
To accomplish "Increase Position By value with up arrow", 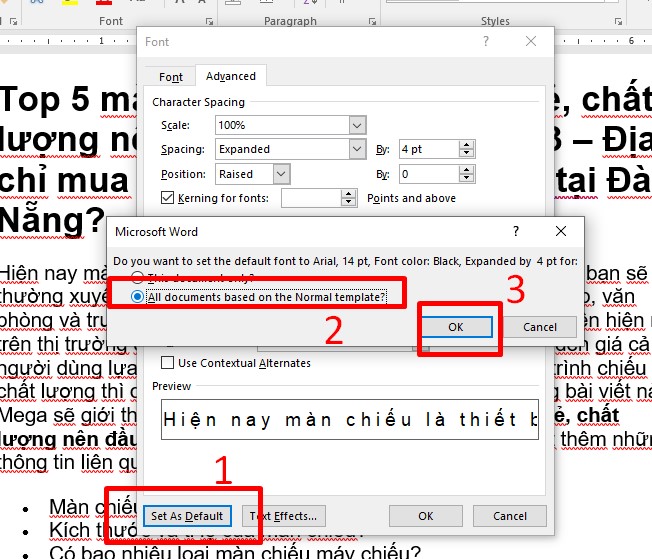I will click(x=467, y=170).
